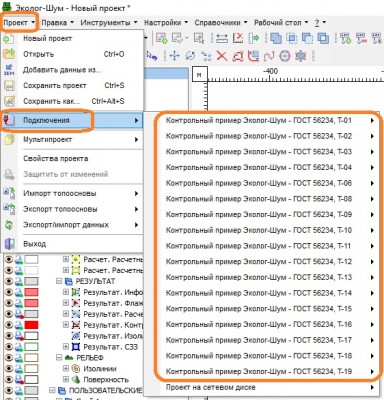Select the move crosshair arrows tool
Screen dimensions: 384x400
[x=174, y=56]
